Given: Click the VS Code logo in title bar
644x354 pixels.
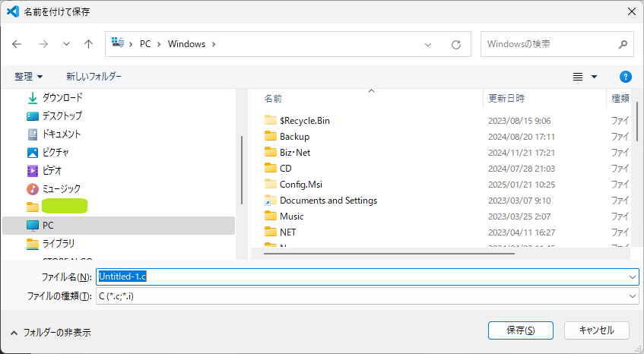Looking at the screenshot, I should (x=13, y=11).
